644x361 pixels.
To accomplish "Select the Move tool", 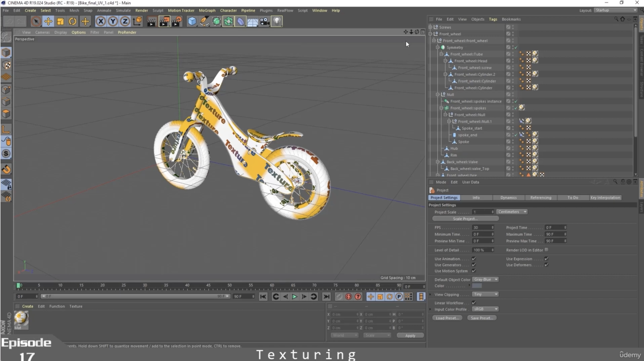I will coord(48,21).
